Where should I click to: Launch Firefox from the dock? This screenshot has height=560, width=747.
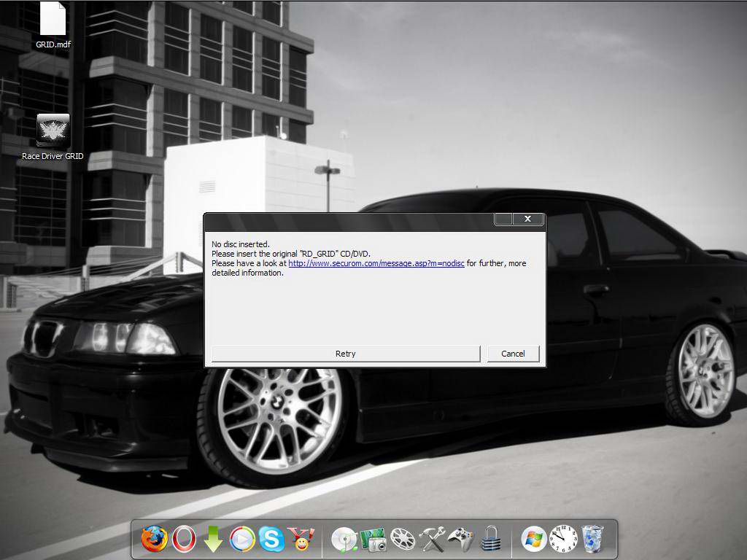click(155, 539)
